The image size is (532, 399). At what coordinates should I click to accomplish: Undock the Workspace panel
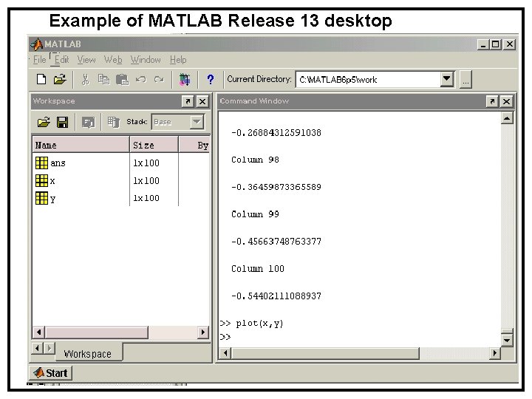click(x=188, y=101)
